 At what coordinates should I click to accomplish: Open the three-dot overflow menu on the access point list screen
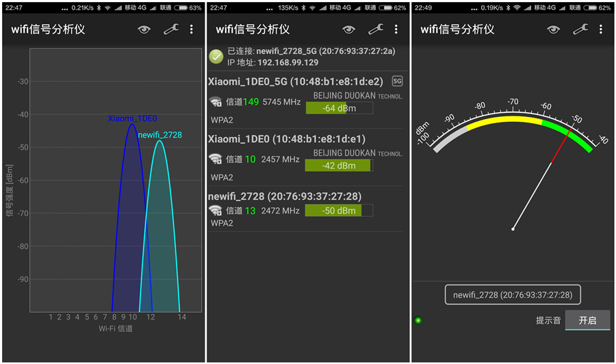(x=396, y=29)
